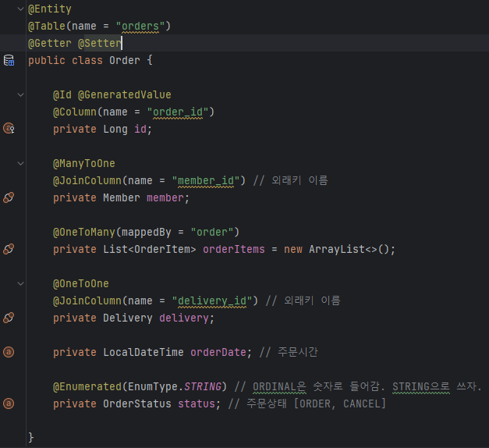Click the primary key gutter icon beside id field
Viewport: 489px width, 448px height.
click(9, 128)
